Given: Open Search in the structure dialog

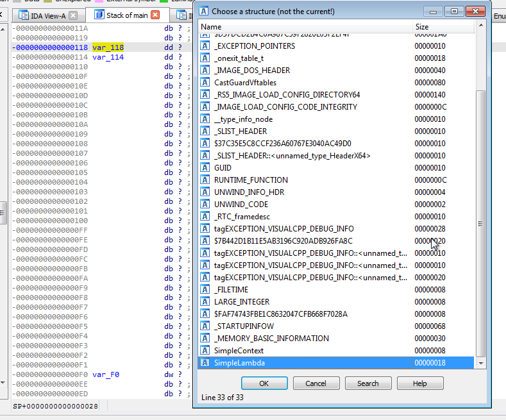Looking at the screenshot, I should (367, 383).
